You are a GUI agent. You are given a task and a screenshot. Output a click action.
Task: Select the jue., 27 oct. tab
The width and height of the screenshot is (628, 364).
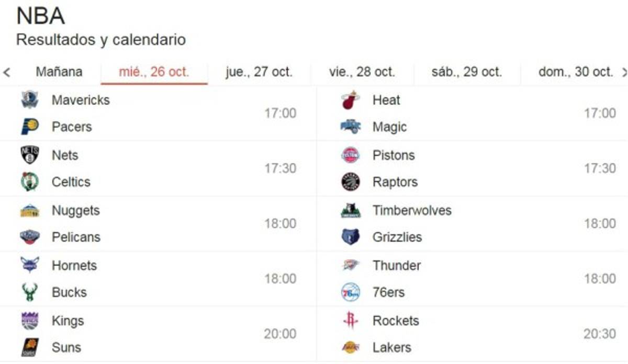[259, 72]
